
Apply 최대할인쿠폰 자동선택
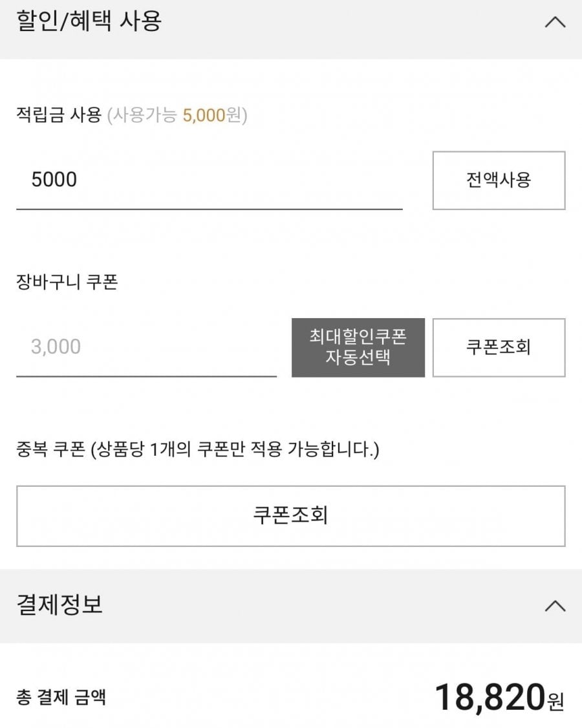pyautogui.click(x=358, y=347)
